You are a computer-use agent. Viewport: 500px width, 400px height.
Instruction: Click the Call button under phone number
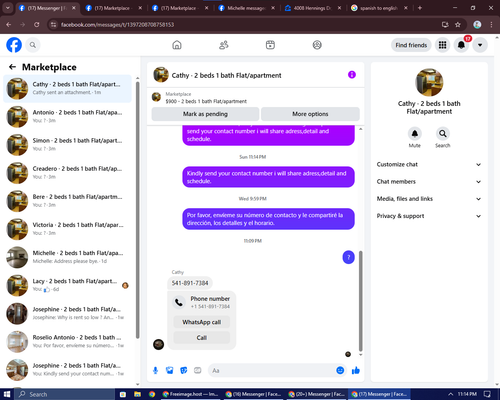[x=202, y=338]
